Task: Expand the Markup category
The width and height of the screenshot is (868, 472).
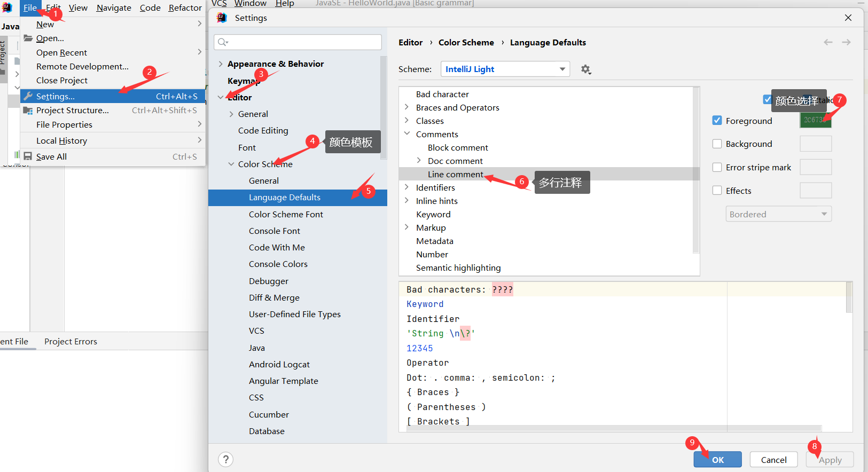Action: coord(406,227)
